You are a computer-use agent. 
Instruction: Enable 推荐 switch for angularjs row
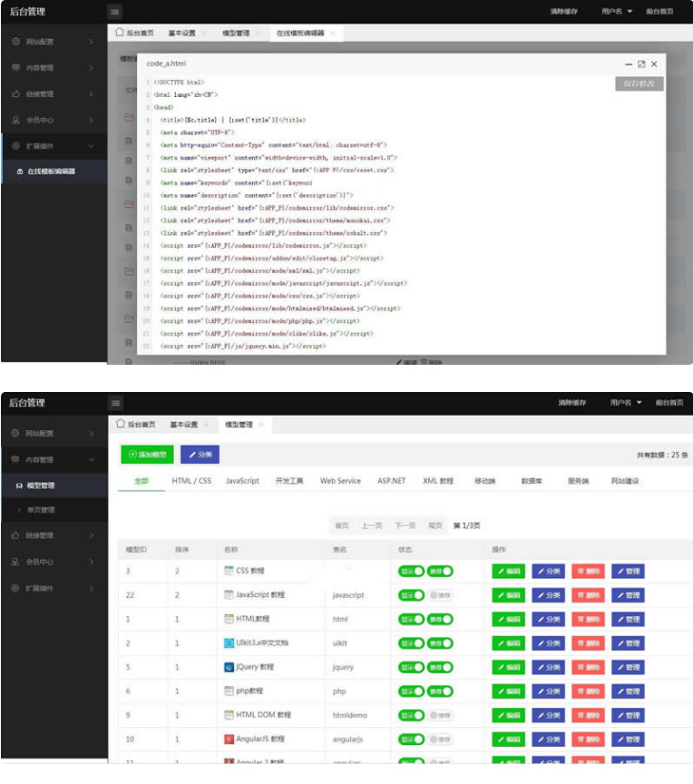[x=440, y=740]
